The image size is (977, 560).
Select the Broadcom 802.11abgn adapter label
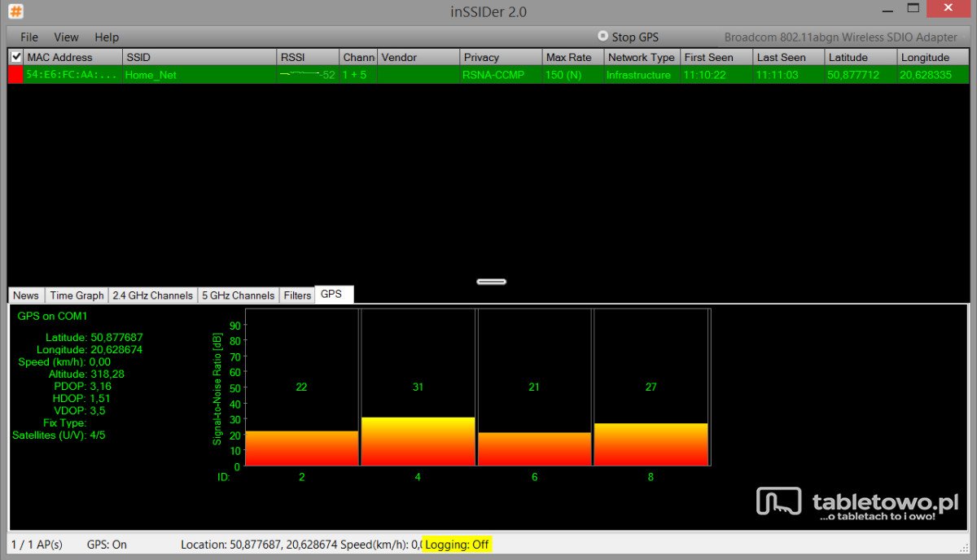click(841, 37)
